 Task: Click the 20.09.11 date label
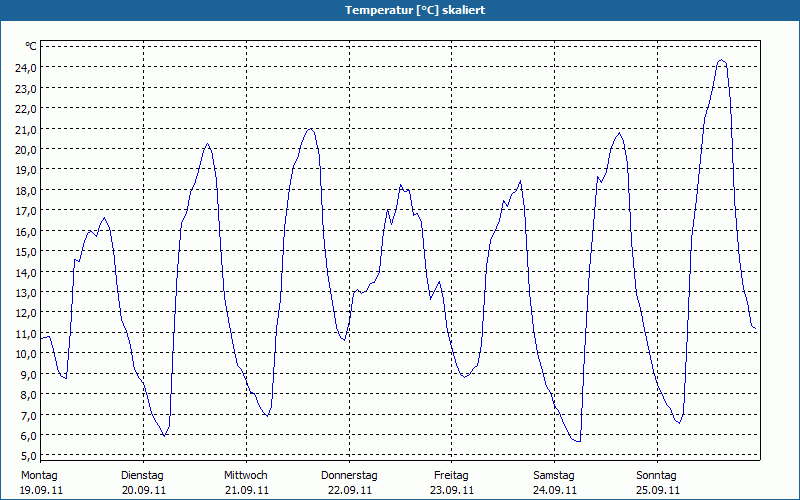point(144,490)
